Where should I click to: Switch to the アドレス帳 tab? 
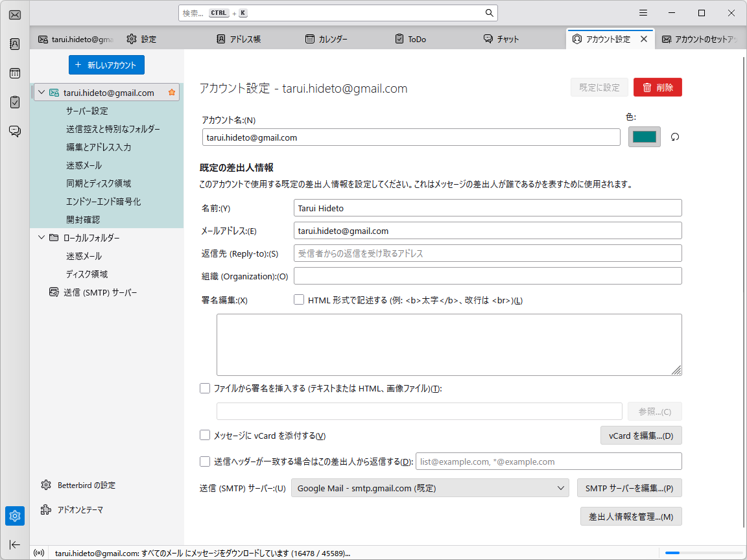coord(239,39)
